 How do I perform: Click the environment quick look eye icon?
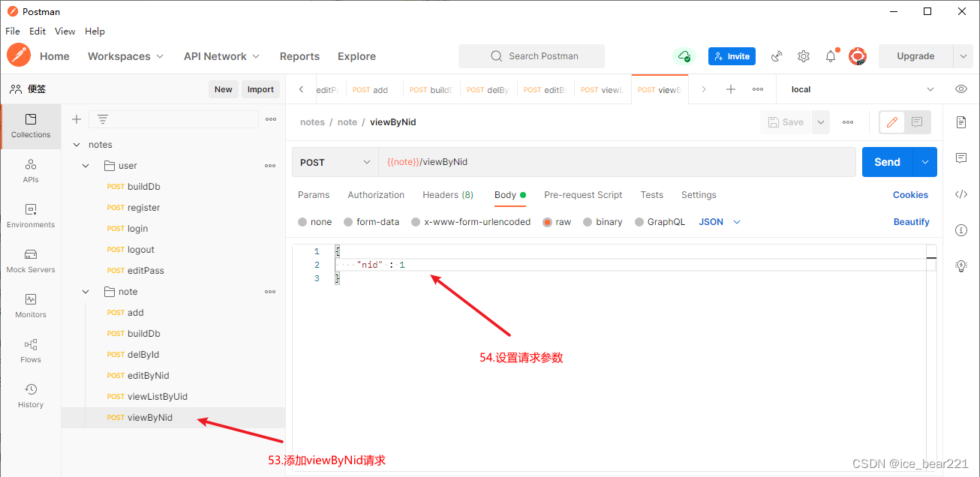coord(961,89)
